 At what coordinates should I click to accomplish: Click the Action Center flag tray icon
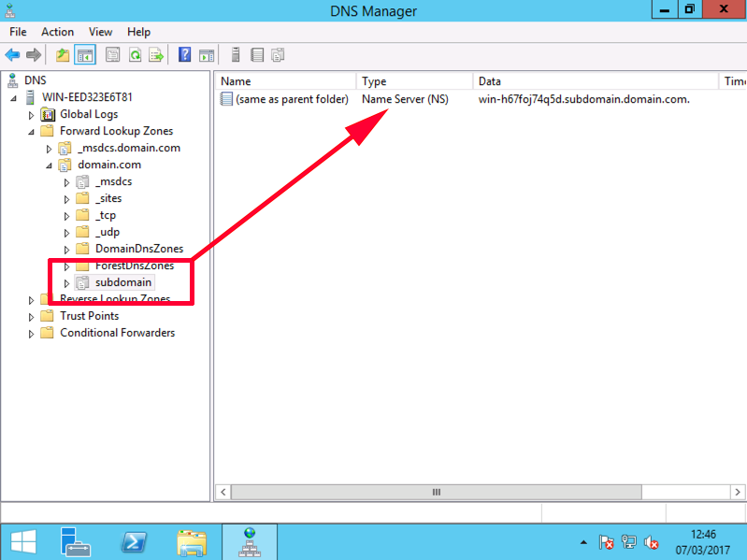point(606,542)
